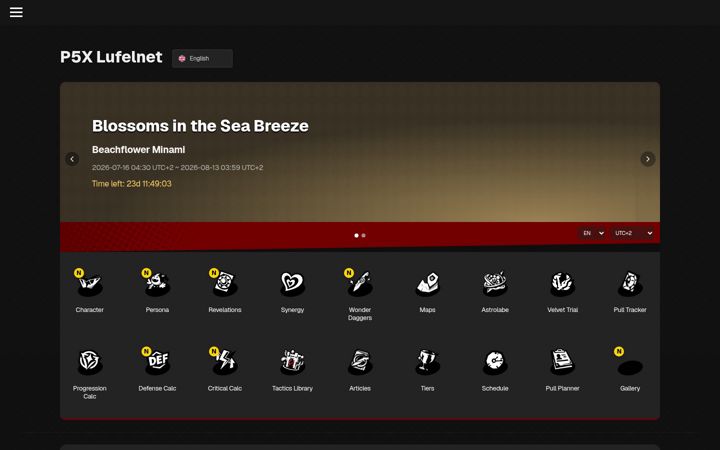Open the Wonder Daggers icon

tap(360, 283)
